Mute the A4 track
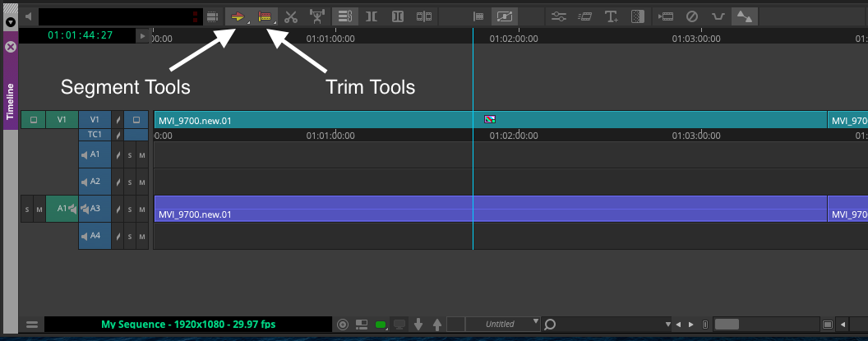 [x=141, y=236]
